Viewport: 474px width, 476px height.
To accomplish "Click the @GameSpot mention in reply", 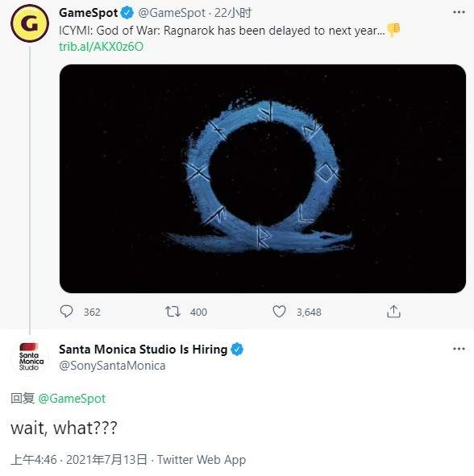I will click(72, 399).
